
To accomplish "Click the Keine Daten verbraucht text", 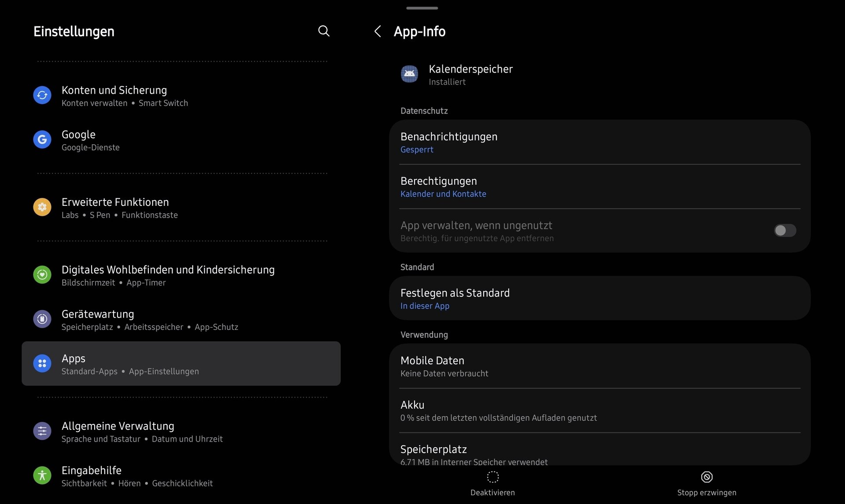I will [x=444, y=373].
